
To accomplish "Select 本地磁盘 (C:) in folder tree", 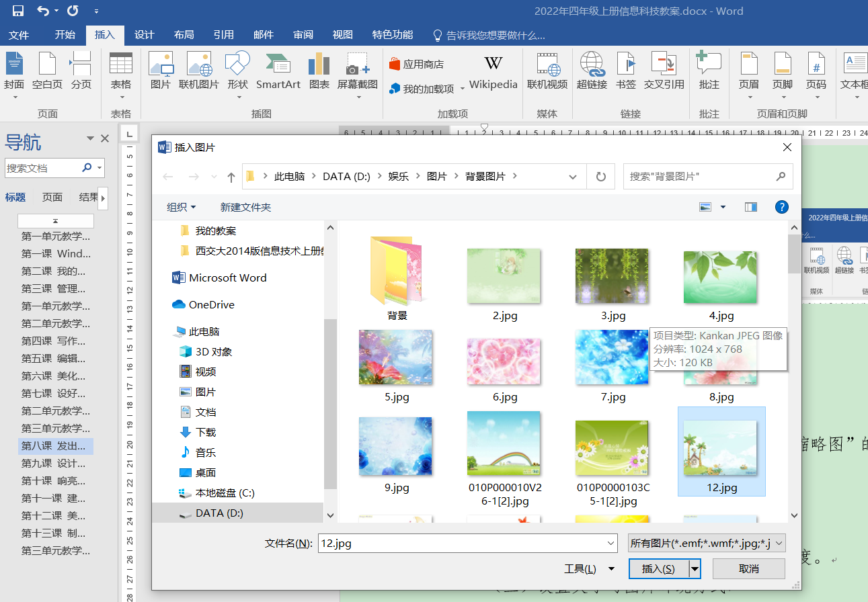I will coord(225,492).
